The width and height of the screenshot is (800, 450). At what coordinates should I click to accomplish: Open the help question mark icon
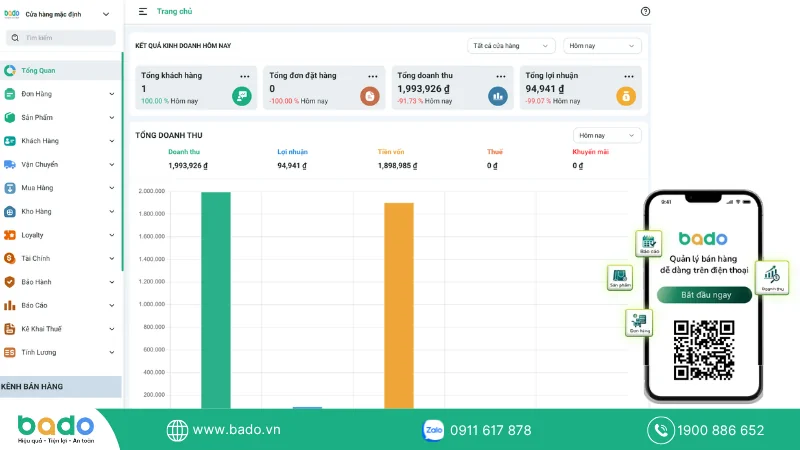645,11
